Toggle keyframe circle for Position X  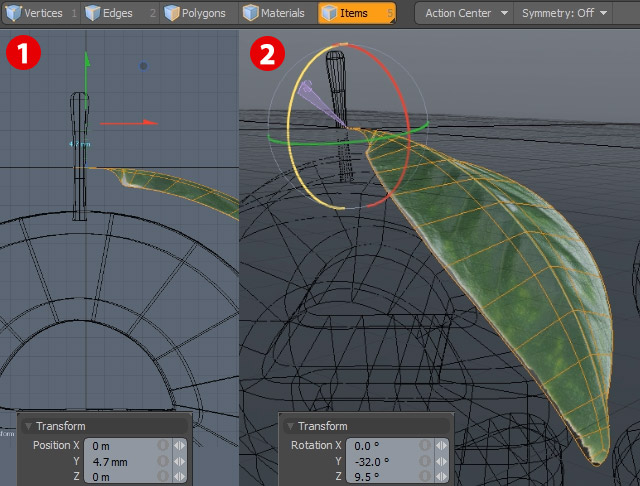[163, 446]
